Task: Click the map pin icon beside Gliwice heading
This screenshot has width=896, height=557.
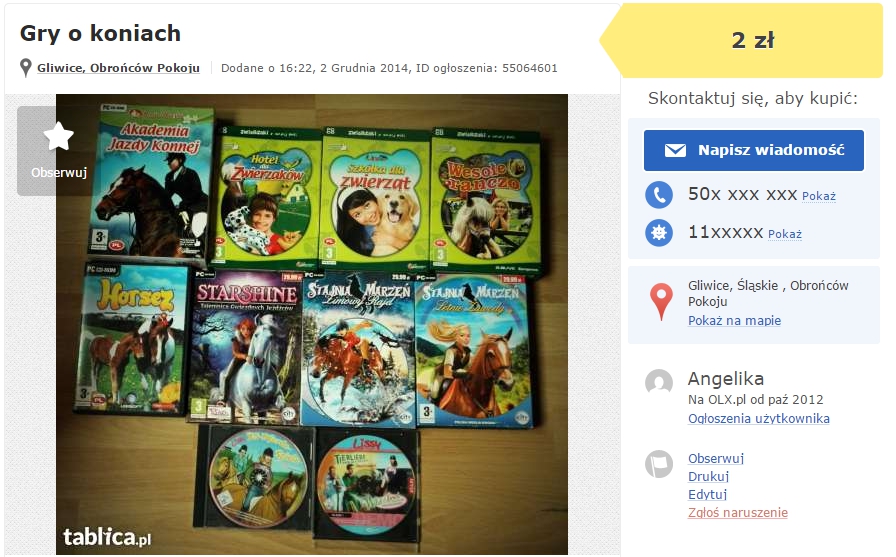Action: [x=26, y=67]
